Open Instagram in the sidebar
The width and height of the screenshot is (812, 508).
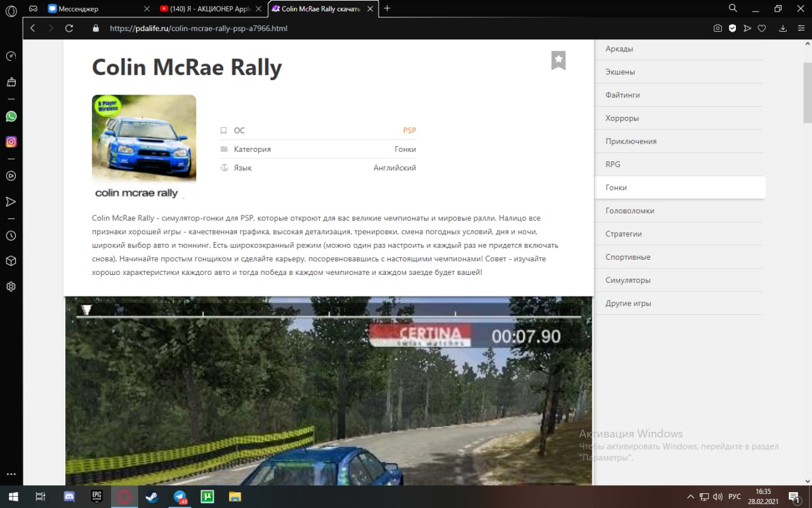point(11,142)
